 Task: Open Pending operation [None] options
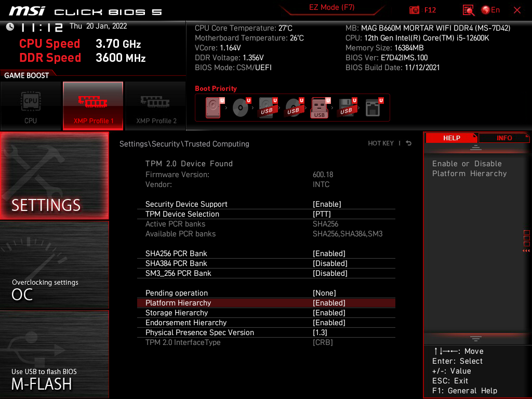(324, 293)
